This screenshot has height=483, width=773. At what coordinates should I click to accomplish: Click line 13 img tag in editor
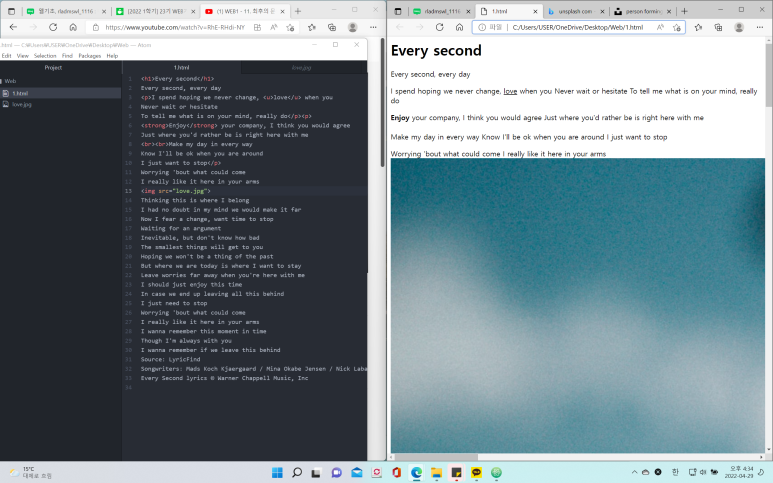176,191
